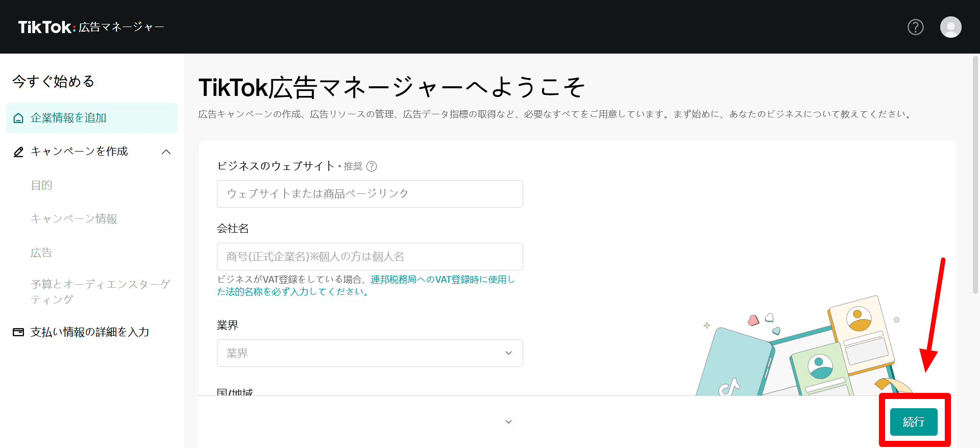Open 支払い情報の詳細を入力 in sidebar
The height and width of the screenshot is (448, 980).
[90, 332]
